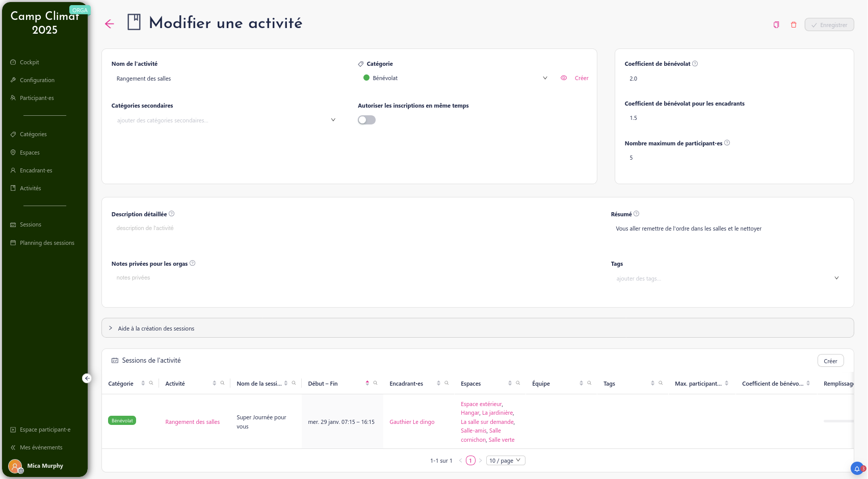Click the back arrow icon

click(109, 23)
